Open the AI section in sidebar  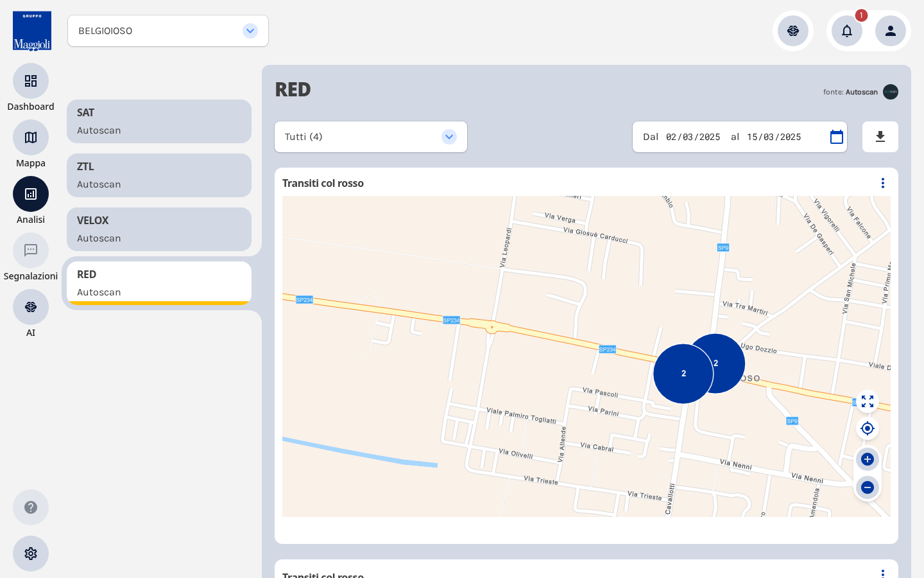click(x=31, y=307)
